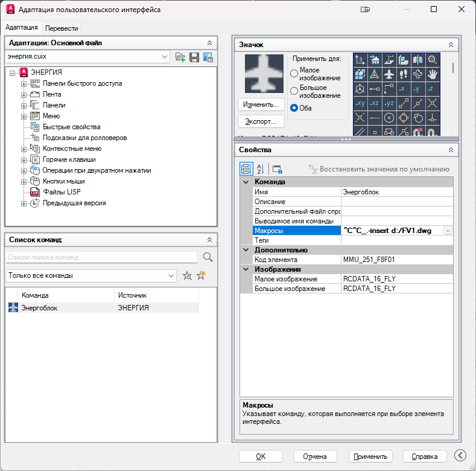Pick the endpoint snap icon

(404, 103)
